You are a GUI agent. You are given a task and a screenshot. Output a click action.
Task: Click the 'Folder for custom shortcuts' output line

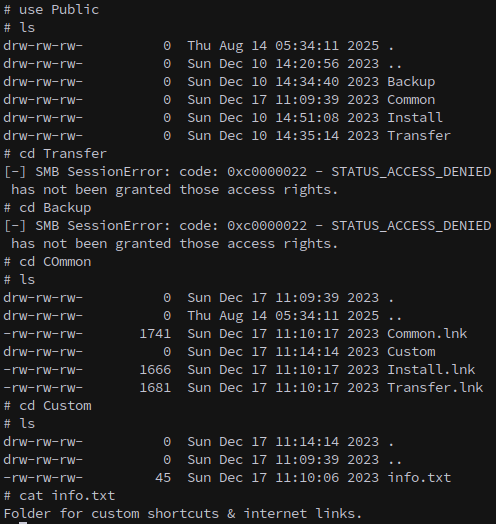(182, 514)
